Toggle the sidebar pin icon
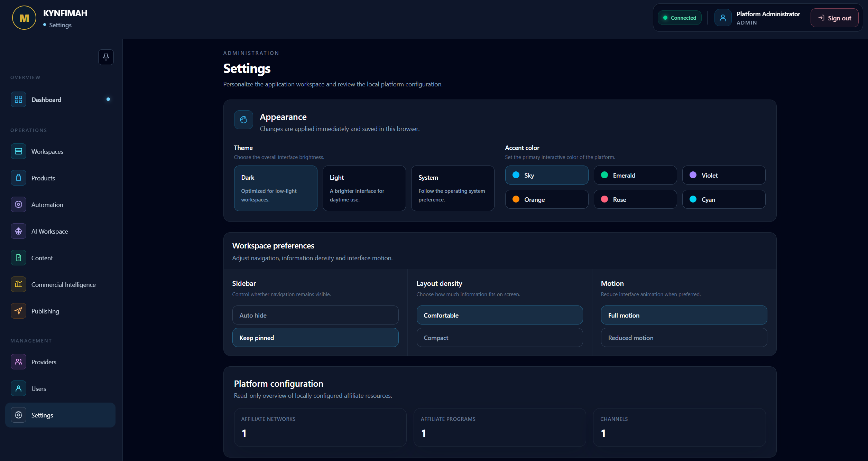The image size is (868, 461). (106, 57)
